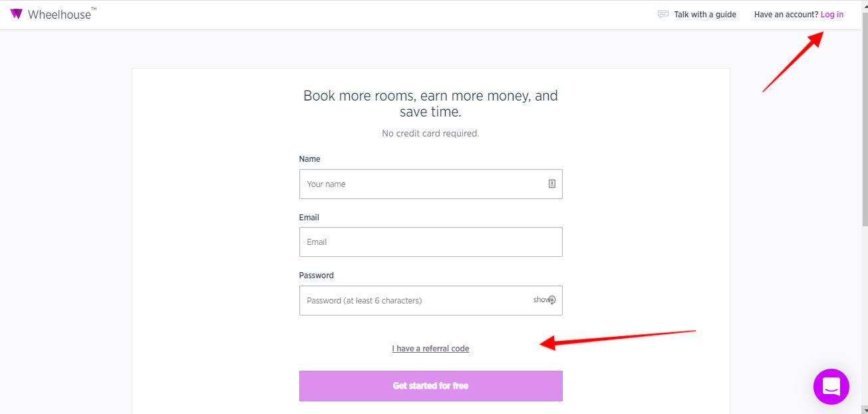The width and height of the screenshot is (868, 414).
Task: Click the "Password" label above the third field
Action: coord(316,276)
